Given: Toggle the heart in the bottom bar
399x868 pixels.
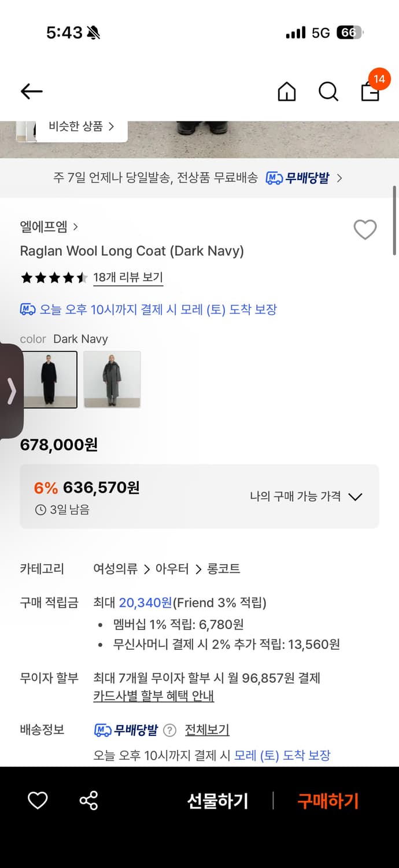Looking at the screenshot, I should [x=38, y=801].
